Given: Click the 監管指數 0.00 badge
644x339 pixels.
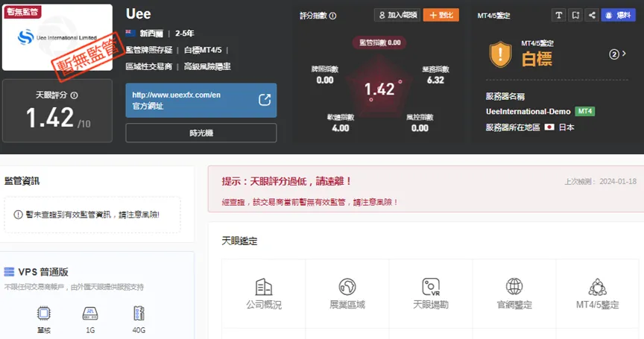Looking at the screenshot, I should click(380, 42).
